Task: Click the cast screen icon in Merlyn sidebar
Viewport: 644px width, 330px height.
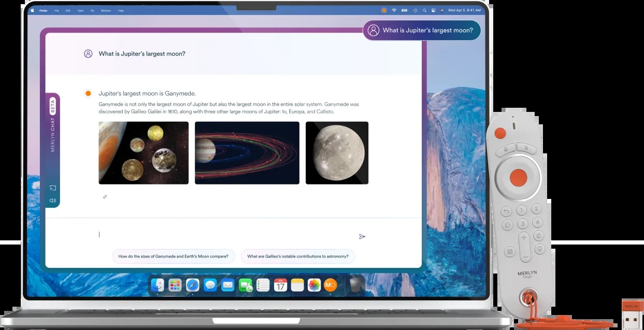Action: point(52,188)
